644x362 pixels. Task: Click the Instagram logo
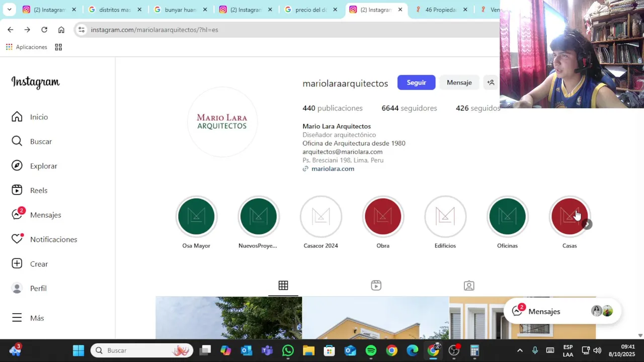click(x=35, y=82)
